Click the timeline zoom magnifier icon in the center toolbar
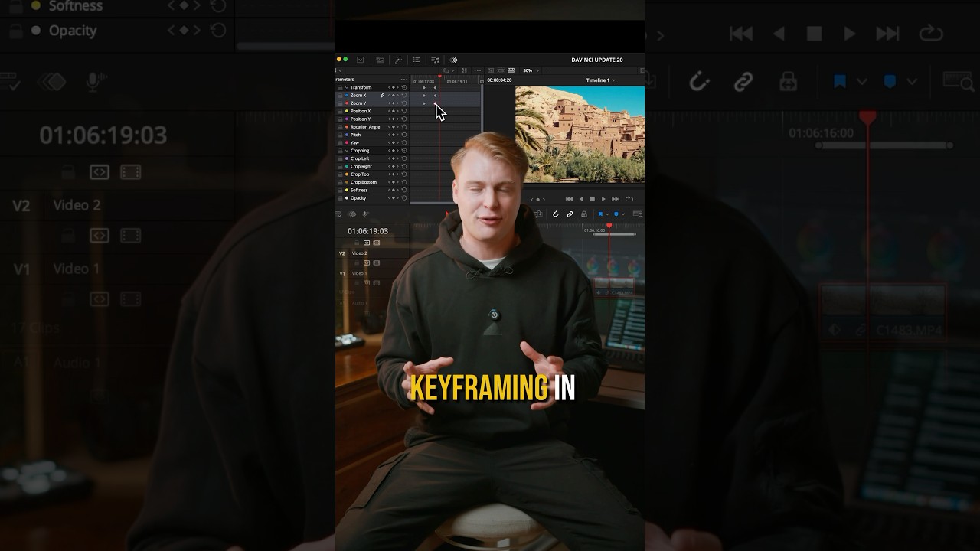 pos(638,214)
